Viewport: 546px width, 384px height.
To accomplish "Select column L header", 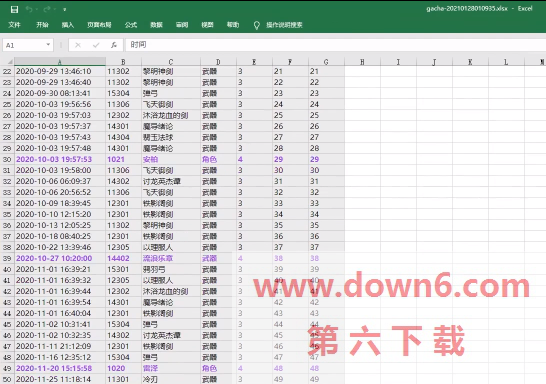I will coord(506,62).
